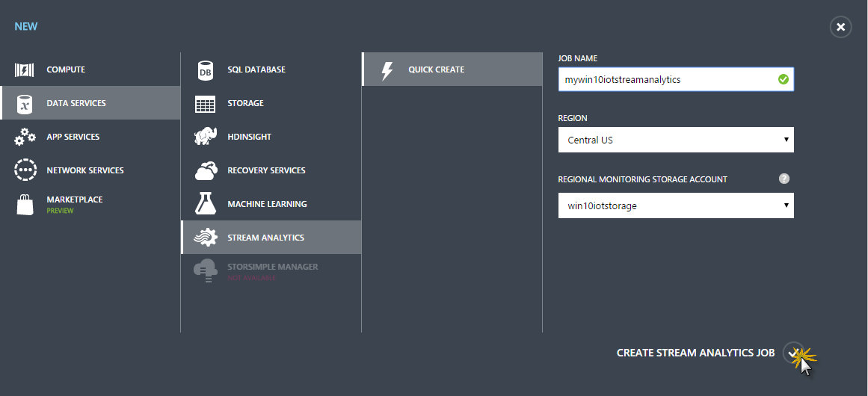The height and width of the screenshot is (396, 868).
Task: Click the Create Stream Analytics Job checkmark button
Action: pos(792,353)
